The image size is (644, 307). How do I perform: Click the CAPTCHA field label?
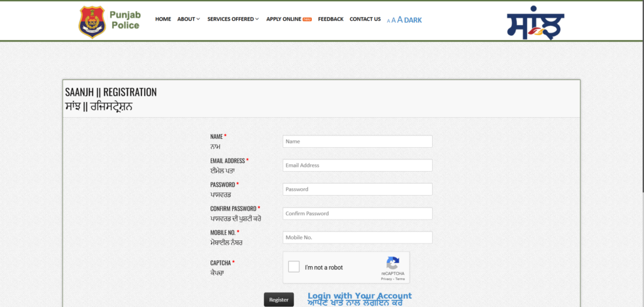click(222, 263)
